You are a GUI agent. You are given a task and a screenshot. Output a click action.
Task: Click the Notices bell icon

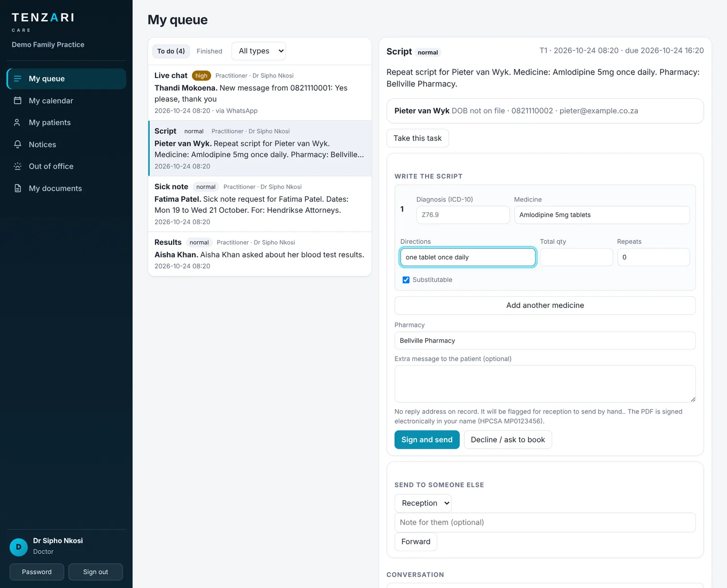17,144
